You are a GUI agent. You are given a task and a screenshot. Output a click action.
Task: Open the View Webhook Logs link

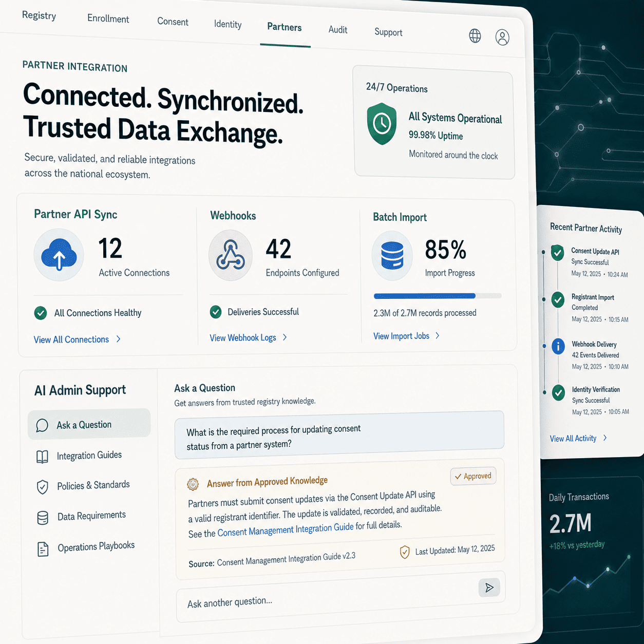click(243, 338)
